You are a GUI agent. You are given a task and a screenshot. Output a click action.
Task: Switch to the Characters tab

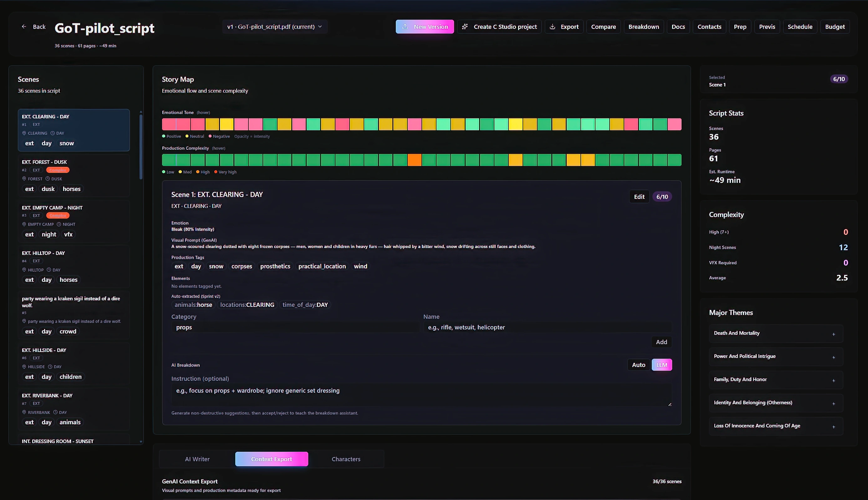346,459
